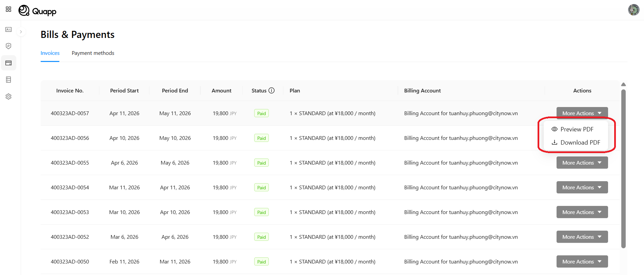Click More Actions button for invoice 400323AD-0050
Viewport: 644px width, 275px height.
(582, 261)
